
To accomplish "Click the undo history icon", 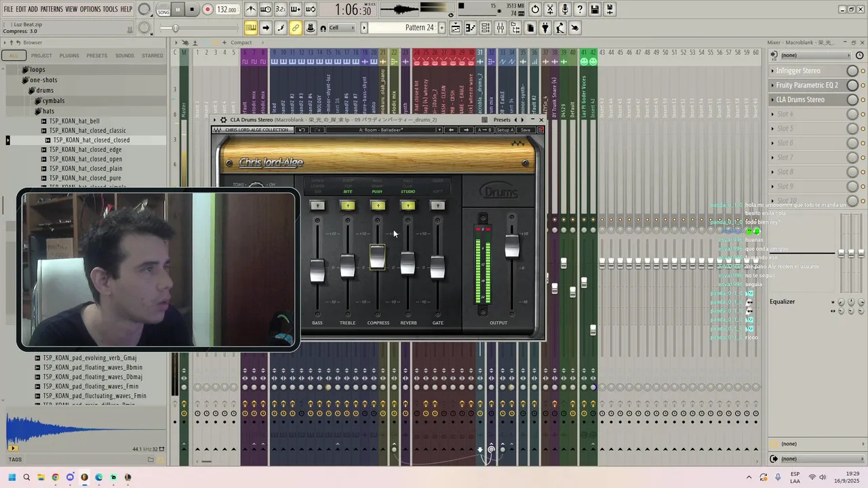I will (535, 9).
